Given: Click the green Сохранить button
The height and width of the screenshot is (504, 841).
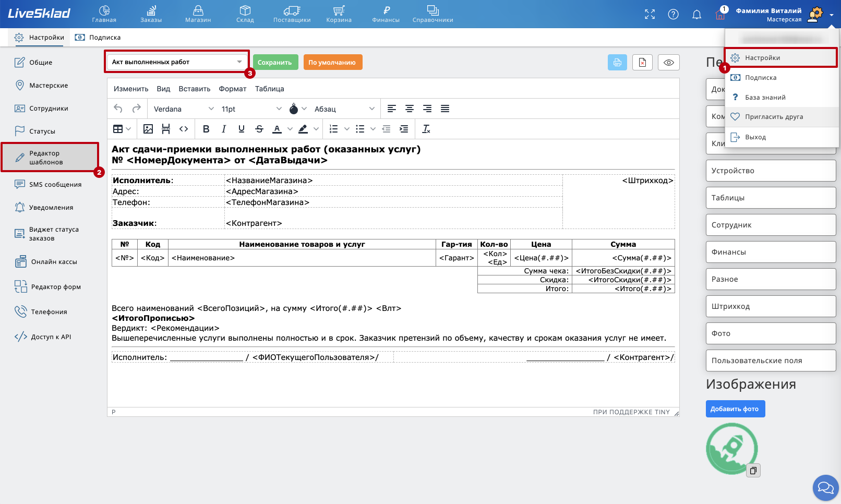Looking at the screenshot, I should (x=275, y=62).
